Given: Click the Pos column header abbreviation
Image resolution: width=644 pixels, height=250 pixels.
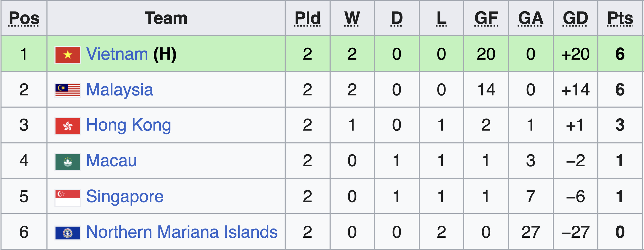Looking at the screenshot, I should click(24, 18).
